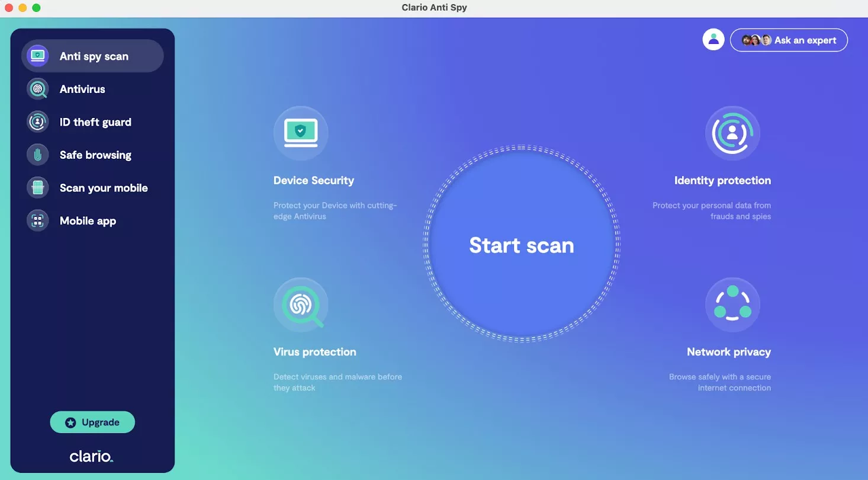Minimize the window with the yellow button
The height and width of the screenshot is (480, 868).
(22, 8)
